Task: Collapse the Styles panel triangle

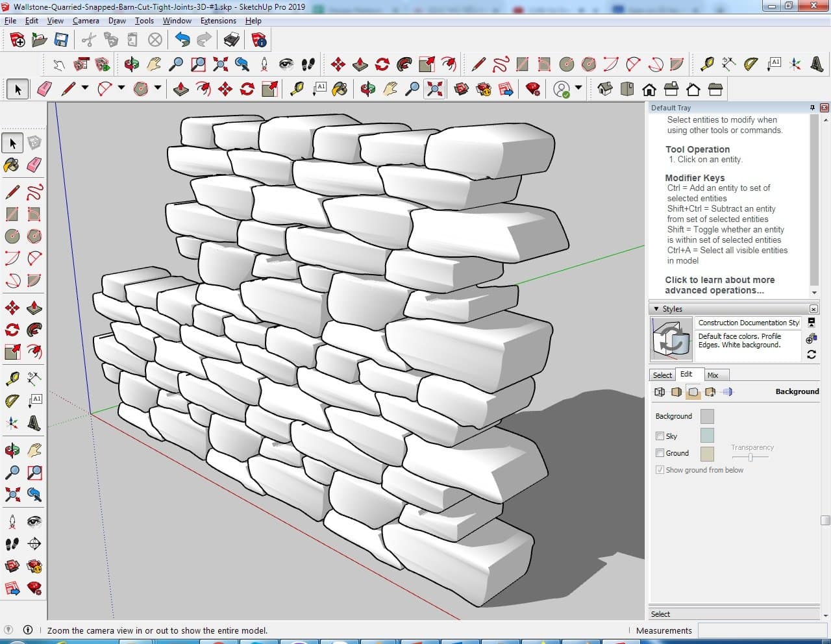Action: point(656,309)
